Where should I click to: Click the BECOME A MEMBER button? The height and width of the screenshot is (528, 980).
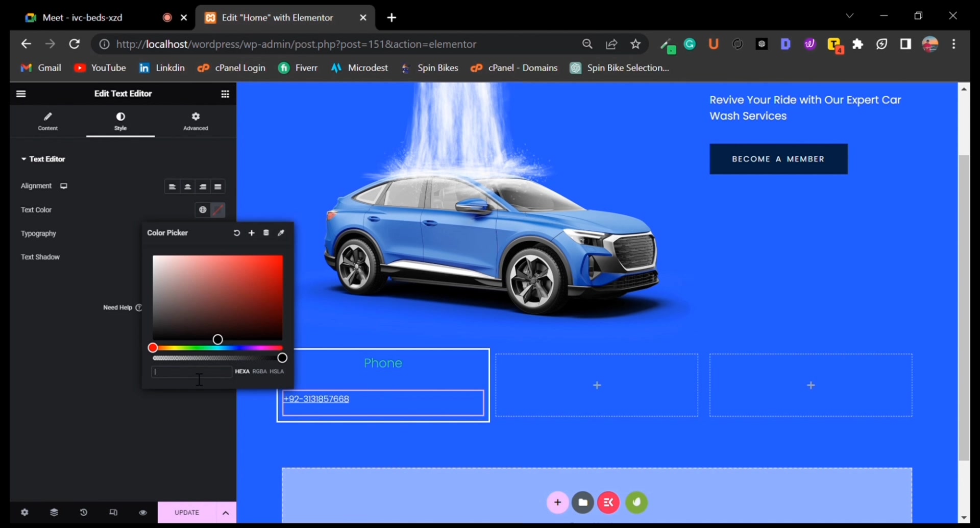pyautogui.click(x=778, y=159)
